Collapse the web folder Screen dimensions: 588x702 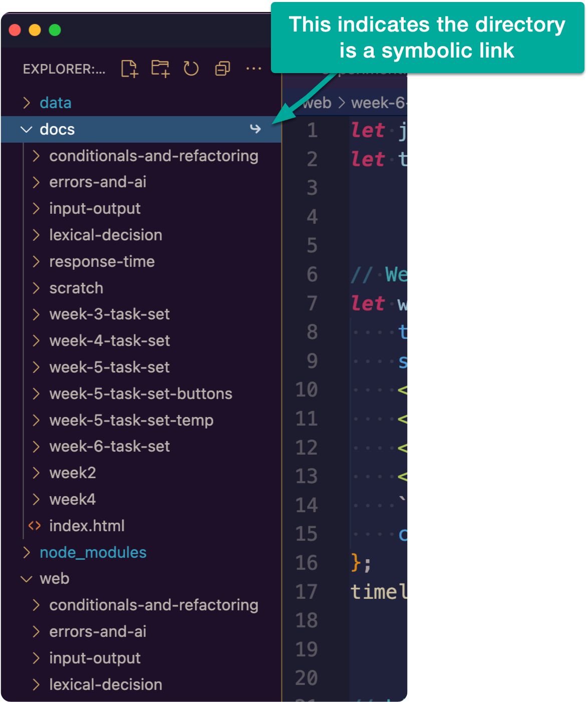(26, 579)
